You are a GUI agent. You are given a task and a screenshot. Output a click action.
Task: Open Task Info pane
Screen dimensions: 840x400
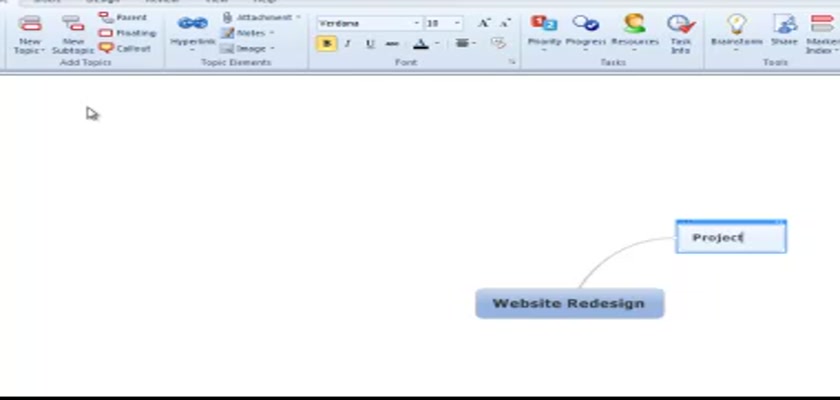click(x=681, y=34)
